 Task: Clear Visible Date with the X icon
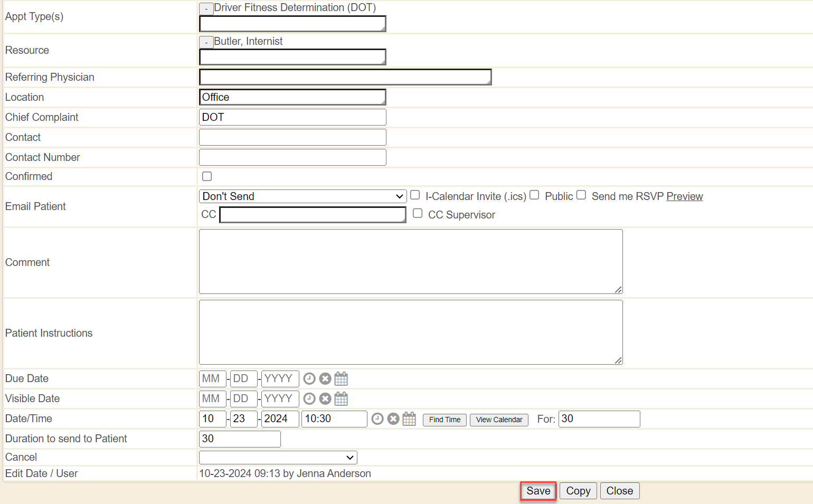325,399
